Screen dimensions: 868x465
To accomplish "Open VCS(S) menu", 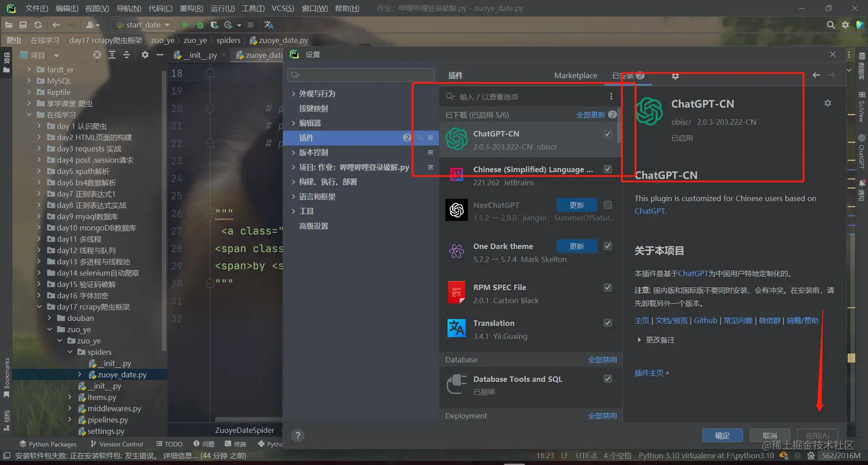I will pos(282,9).
